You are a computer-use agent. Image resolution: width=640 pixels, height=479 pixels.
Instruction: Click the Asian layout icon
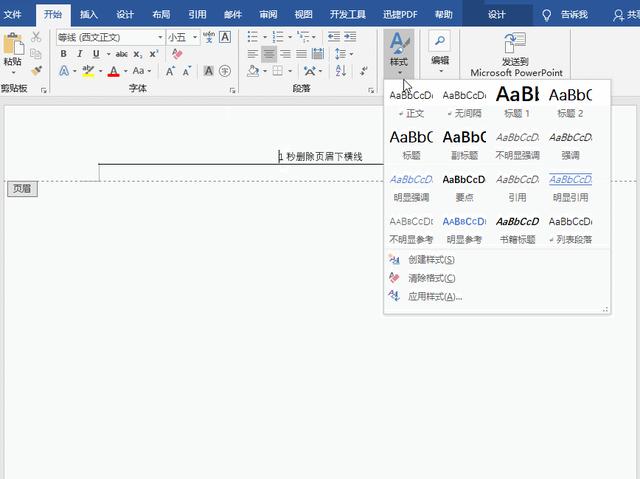tap(310, 71)
